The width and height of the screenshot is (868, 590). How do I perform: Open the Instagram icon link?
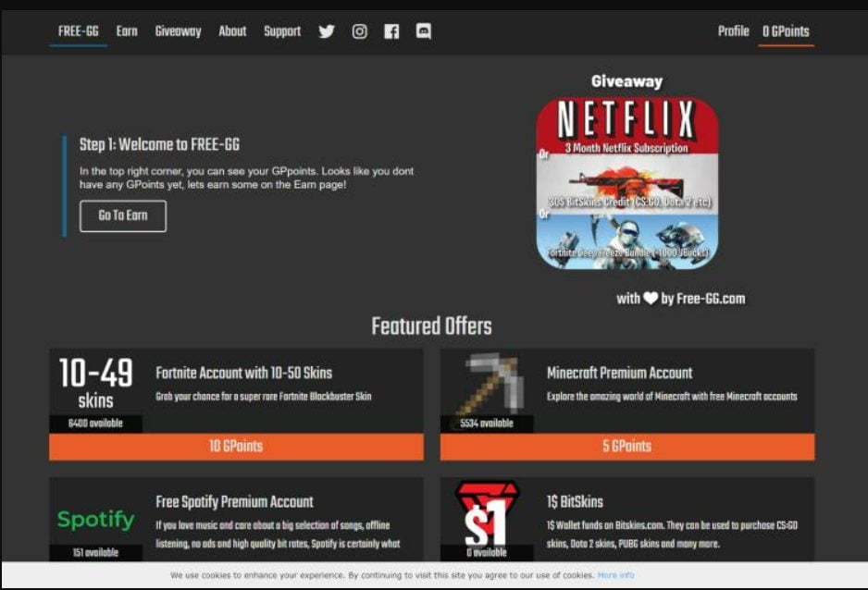[359, 31]
